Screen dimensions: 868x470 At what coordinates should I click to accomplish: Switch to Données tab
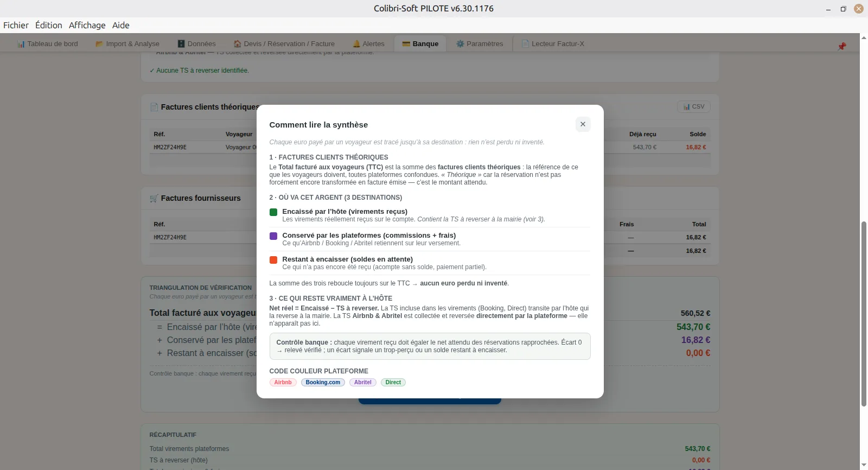coord(196,44)
